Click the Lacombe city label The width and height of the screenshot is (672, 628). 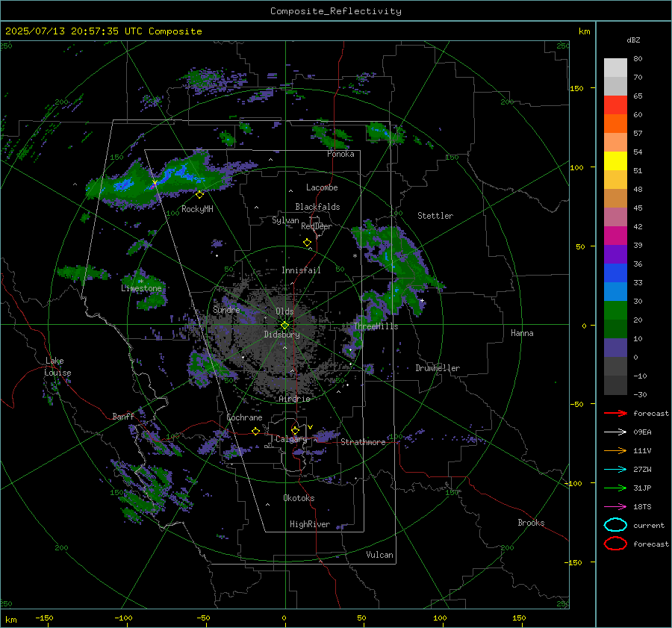[322, 187]
